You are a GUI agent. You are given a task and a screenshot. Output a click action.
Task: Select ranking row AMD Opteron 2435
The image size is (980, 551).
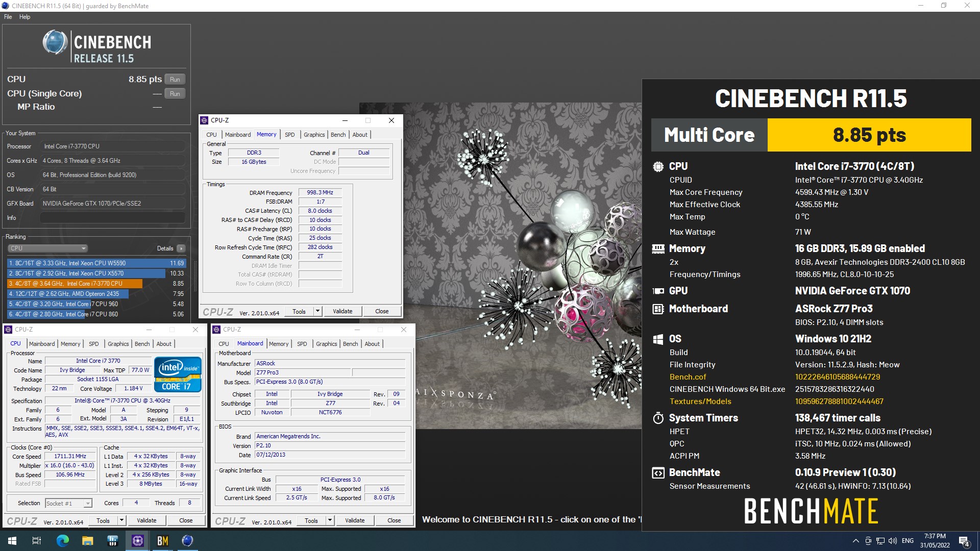tap(96, 294)
